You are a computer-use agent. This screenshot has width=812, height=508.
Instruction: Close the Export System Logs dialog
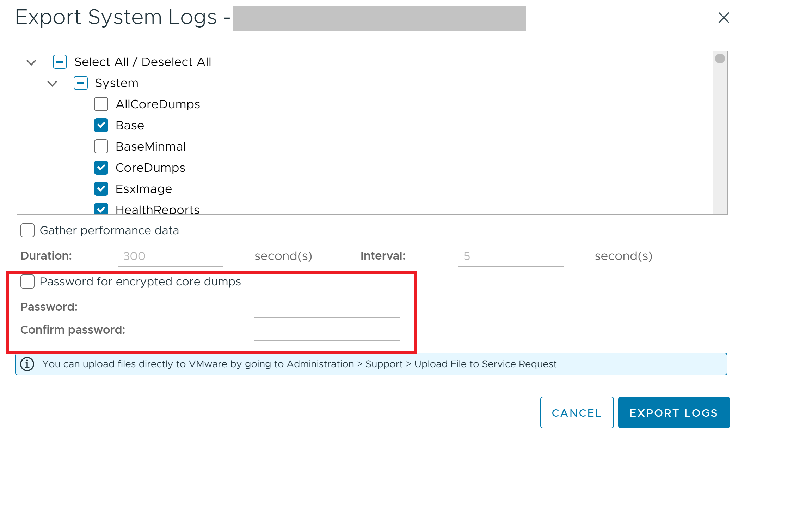click(x=724, y=18)
